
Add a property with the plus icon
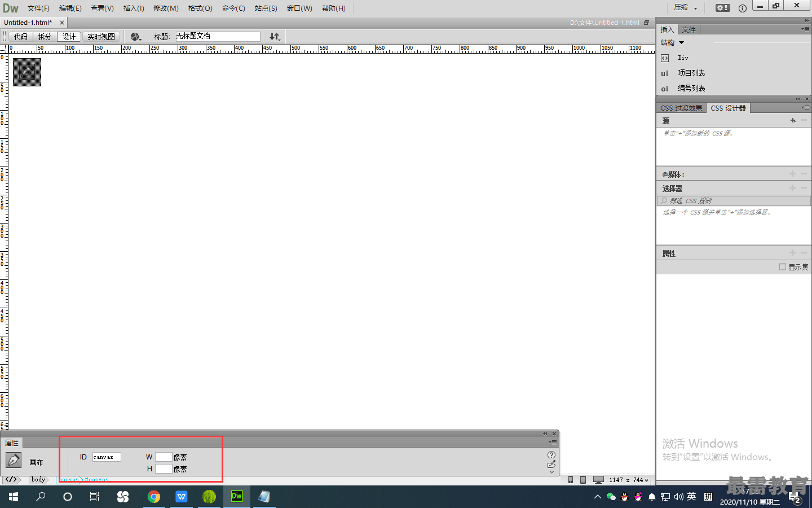(x=793, y=253)
